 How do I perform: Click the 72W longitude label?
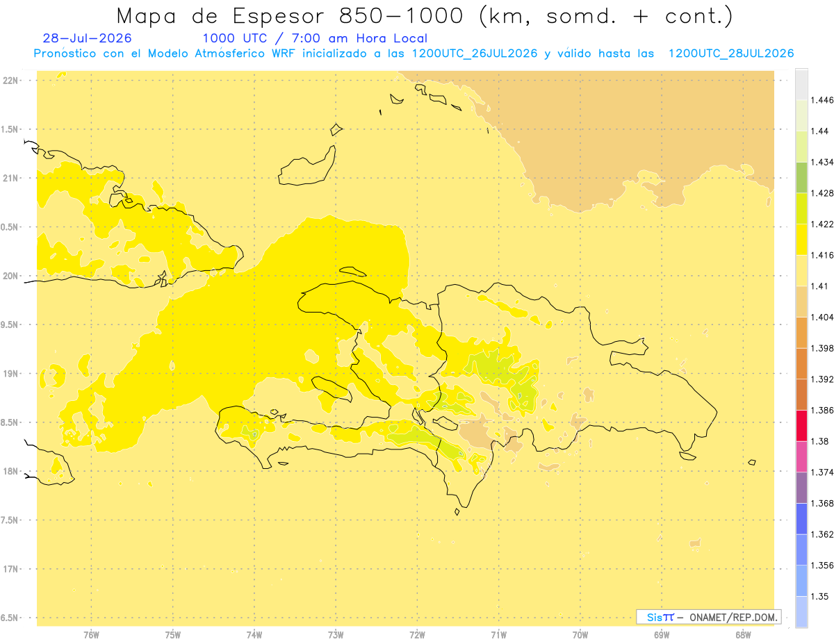click(x=418, y=634)
